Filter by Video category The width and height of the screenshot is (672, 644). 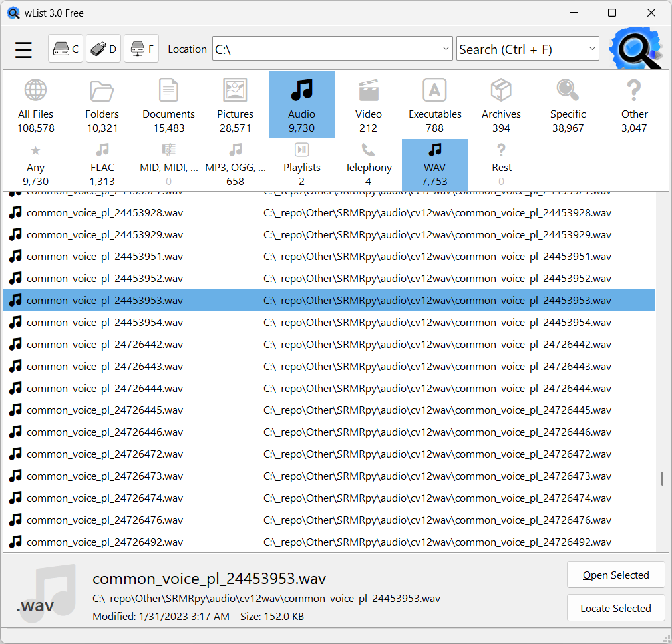(x=368, y=104)
